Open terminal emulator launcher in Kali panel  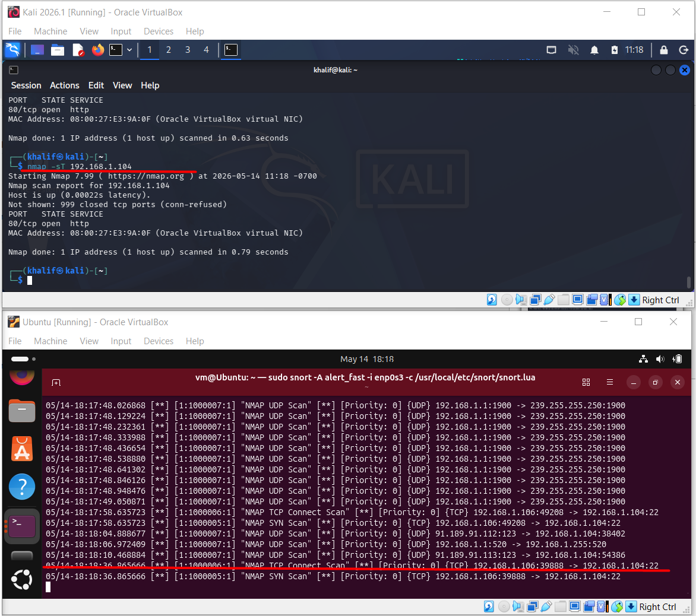116,50
